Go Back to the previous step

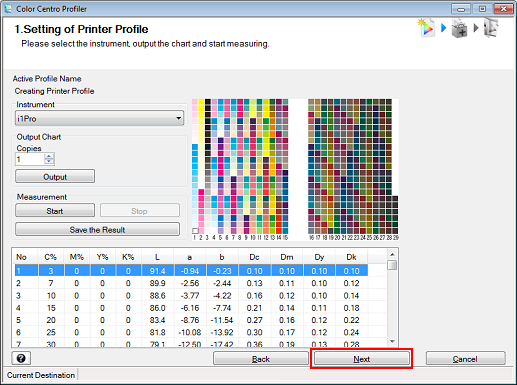click(261, 359)
